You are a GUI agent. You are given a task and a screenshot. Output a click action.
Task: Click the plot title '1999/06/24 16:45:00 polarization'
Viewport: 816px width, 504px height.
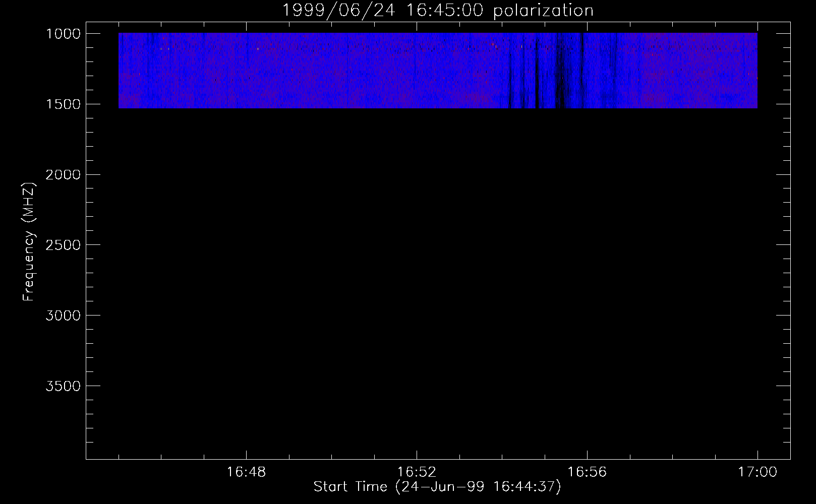437,10
